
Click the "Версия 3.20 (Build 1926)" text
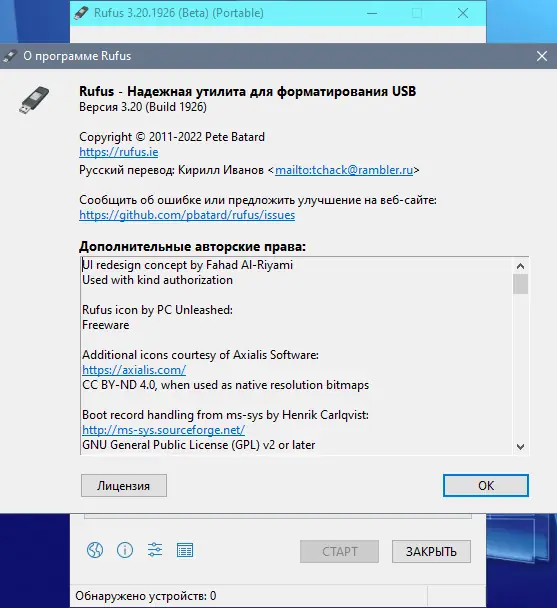(x=143, y=107)
